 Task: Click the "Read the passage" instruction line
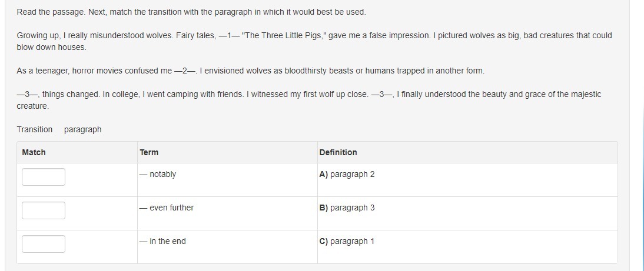click(x=191, y=12)
